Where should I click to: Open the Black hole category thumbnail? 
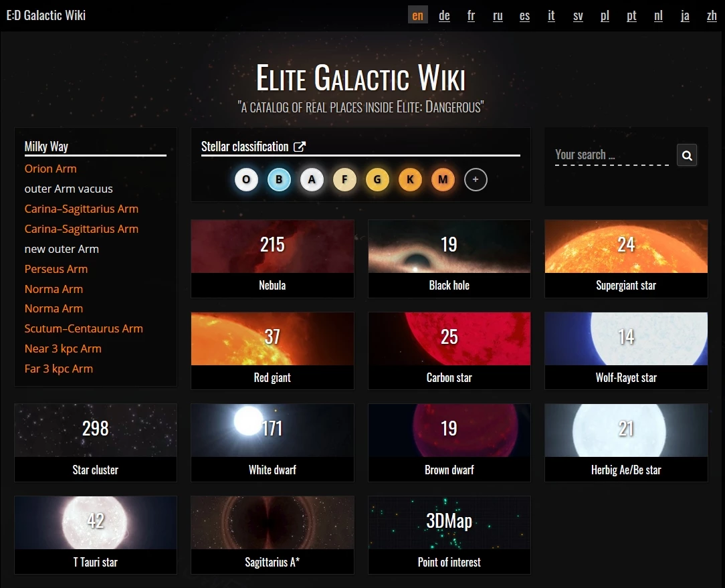(449, 258)
